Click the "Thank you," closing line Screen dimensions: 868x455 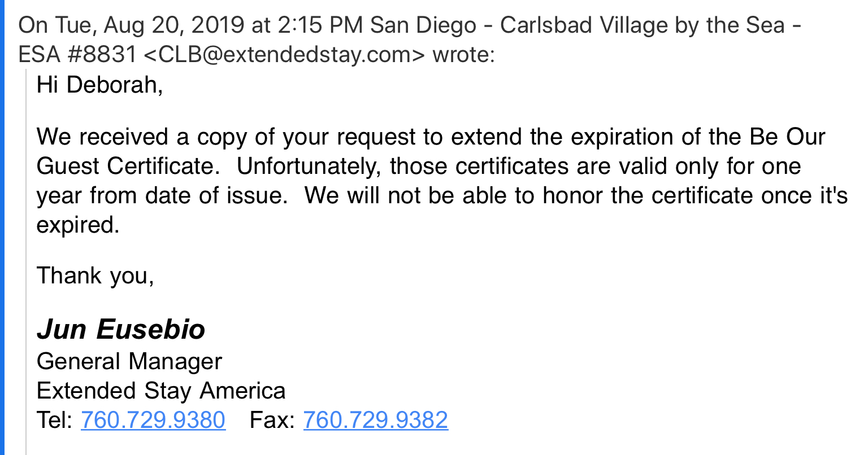click(x=96, y=275)
